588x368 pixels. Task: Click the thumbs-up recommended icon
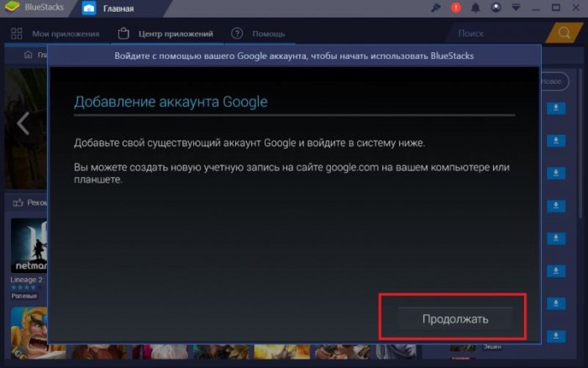click(18, 202)
